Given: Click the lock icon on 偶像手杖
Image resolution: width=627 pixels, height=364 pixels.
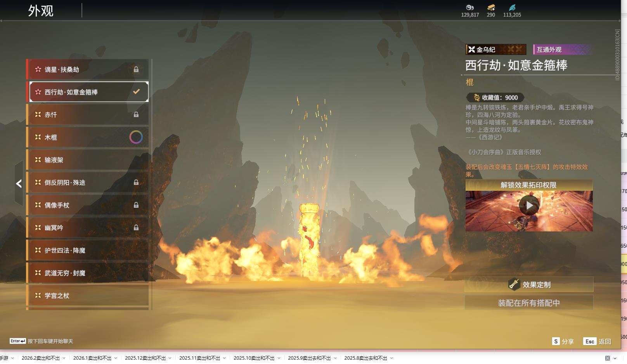Looking at the screenshot, I should 136,205.
